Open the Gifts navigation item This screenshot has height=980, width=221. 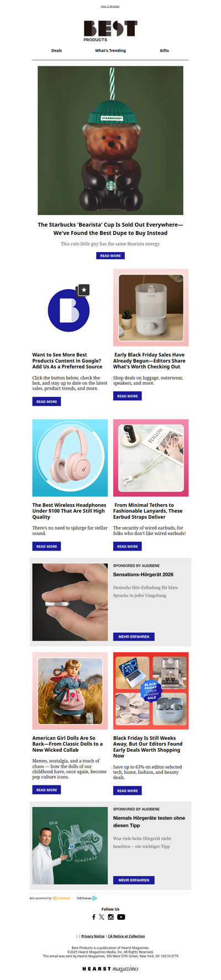pos(164,50)
